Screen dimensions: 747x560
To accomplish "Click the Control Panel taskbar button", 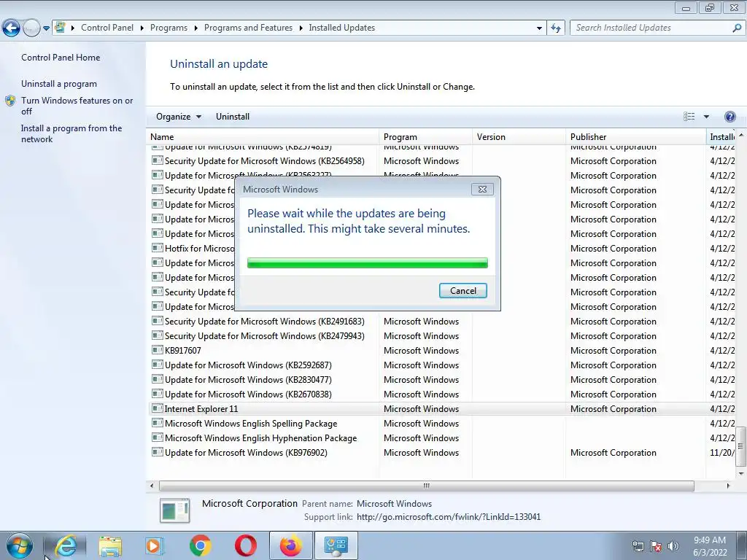I will point(336,545).
